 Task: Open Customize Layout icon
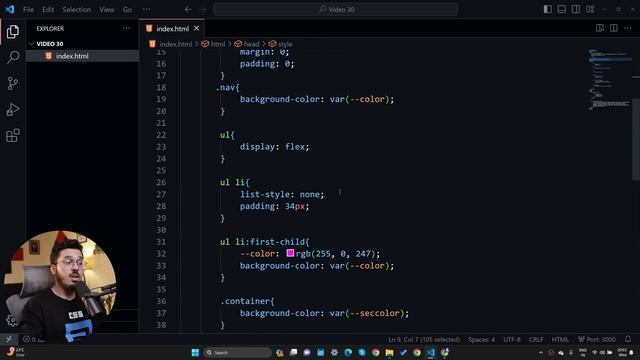click(590, 9)
